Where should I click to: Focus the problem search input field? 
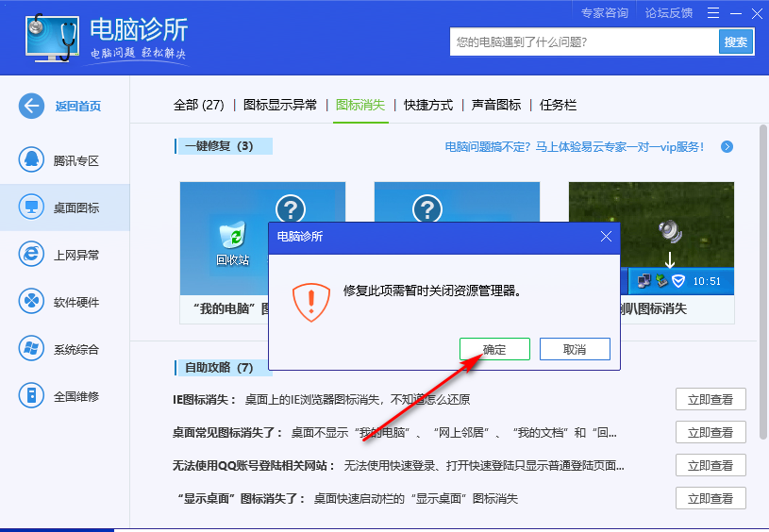583,42
